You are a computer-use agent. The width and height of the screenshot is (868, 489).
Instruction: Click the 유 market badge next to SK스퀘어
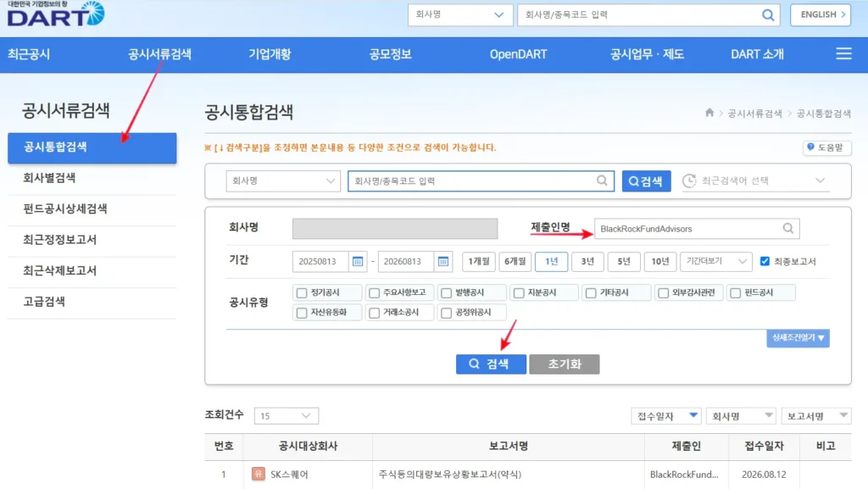click(x=258, y=474)
